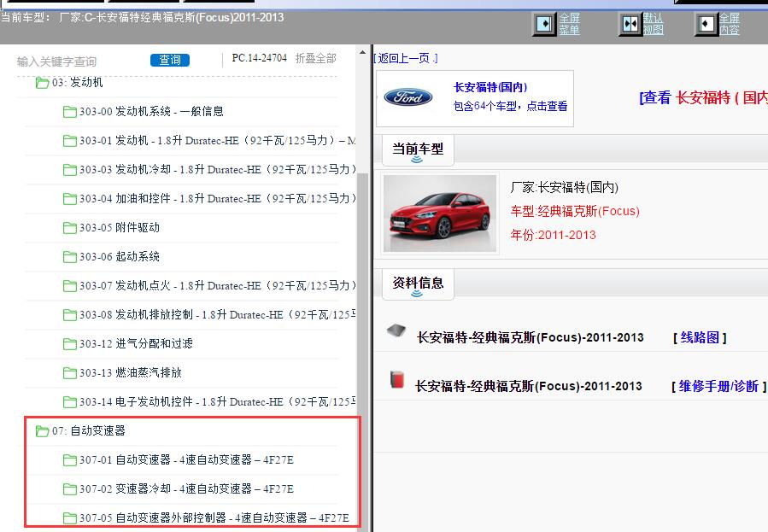Open folder icon of 307-05 自动变速器外部控制器
768x532 pixels.
point(69,517)
